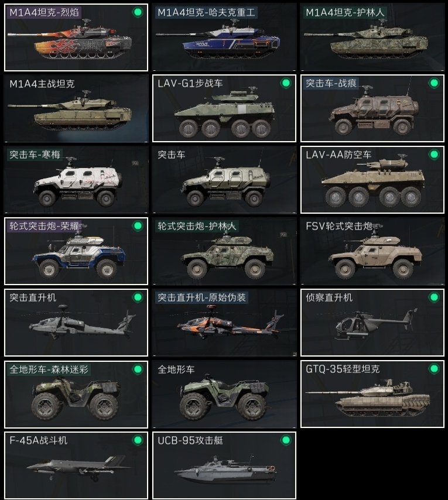This screenshot has height=500, width=448.
Task: Toggle the green indicator on 突击车-战痕
Action: click(x=434, y=83)
